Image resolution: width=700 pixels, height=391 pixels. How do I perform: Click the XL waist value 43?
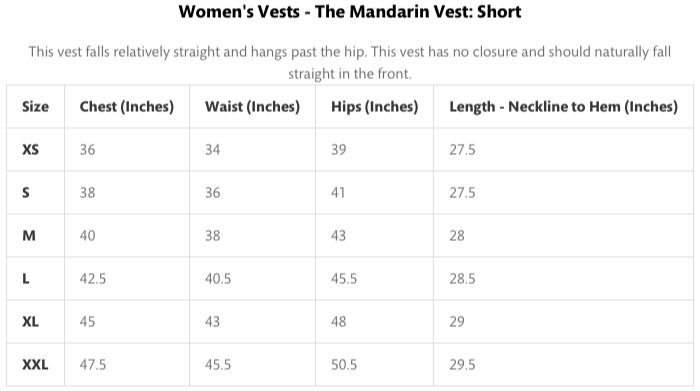coord(212,322)
